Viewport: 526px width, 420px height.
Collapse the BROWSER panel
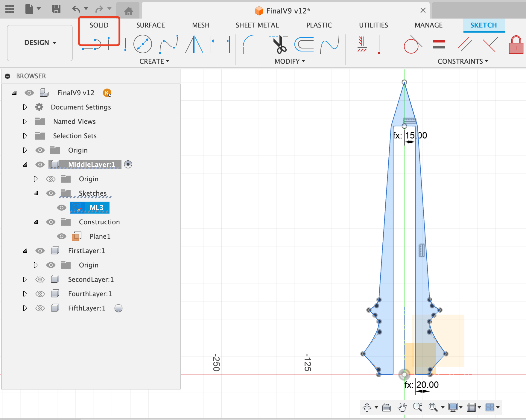pyautogui.click(x=7, y=76)
